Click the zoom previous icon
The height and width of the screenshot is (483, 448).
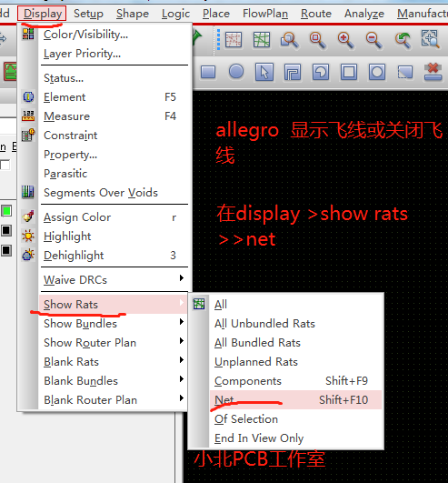403,40
